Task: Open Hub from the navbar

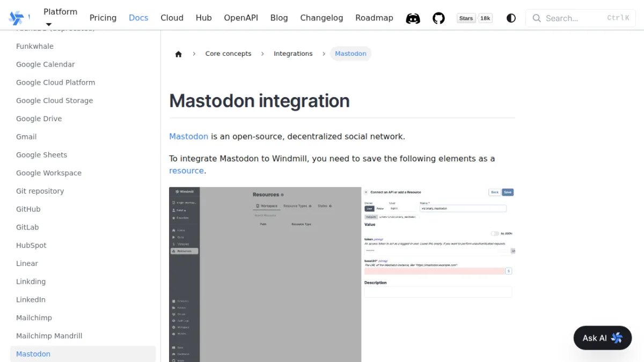Action: pyautogui.click(x=203, y=18)
